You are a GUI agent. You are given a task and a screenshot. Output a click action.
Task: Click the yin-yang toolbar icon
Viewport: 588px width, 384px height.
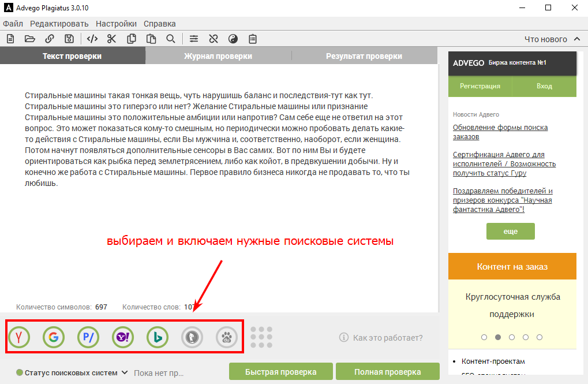point(233,39)
